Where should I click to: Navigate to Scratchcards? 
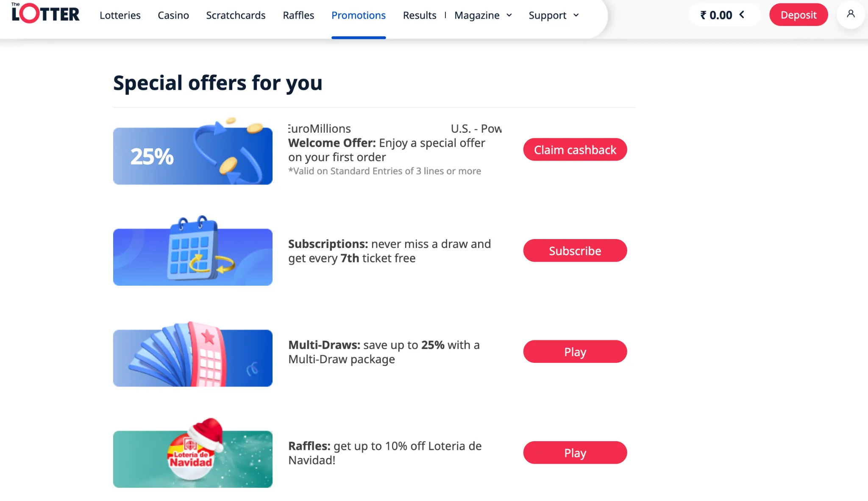236,15
